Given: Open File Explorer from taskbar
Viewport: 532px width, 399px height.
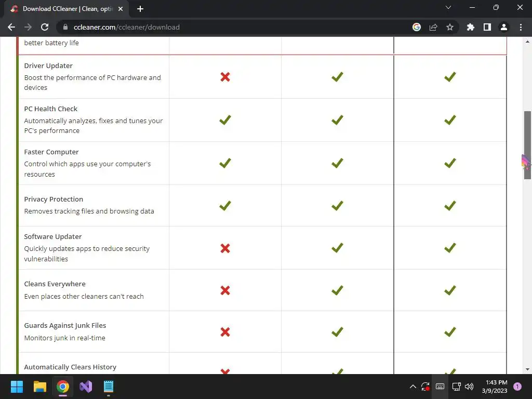Looking at the screenshot, I should click(40, 387).
